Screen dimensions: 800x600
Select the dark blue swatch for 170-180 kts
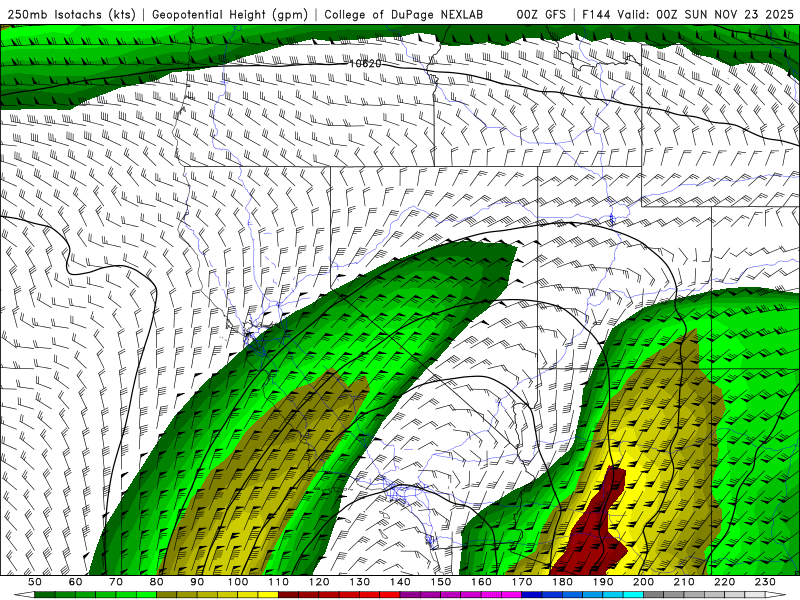point(532,595)
